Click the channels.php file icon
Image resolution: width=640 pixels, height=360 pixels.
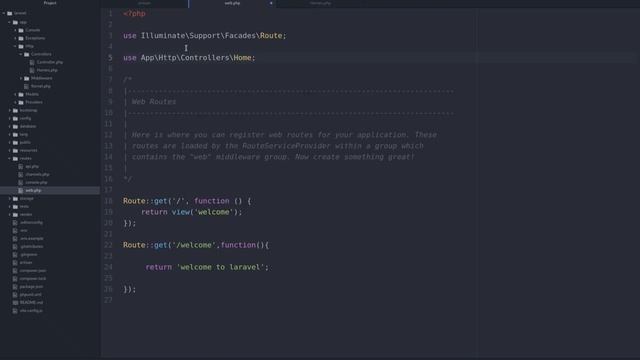pyautogui.click(x=21, y=174)
